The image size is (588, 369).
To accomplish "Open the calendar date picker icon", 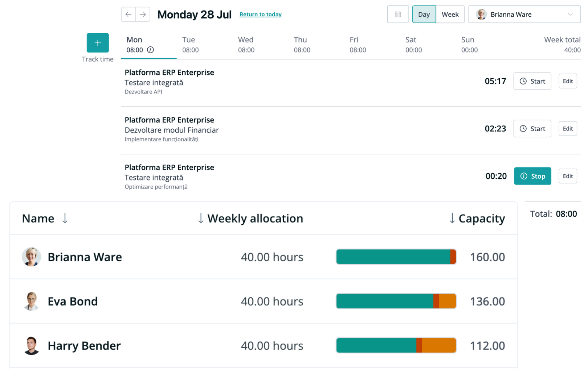I will tap(398, 14).
